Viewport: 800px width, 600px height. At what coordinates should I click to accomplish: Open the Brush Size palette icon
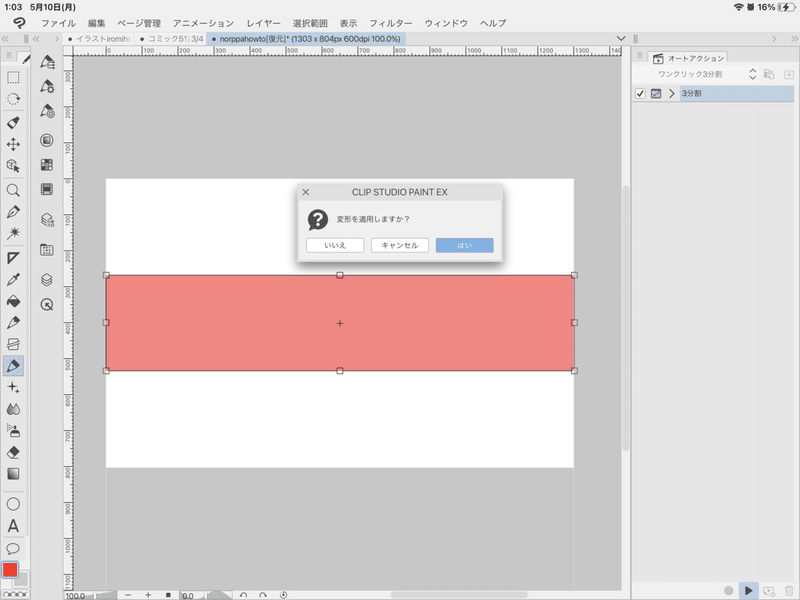[47, 111]
